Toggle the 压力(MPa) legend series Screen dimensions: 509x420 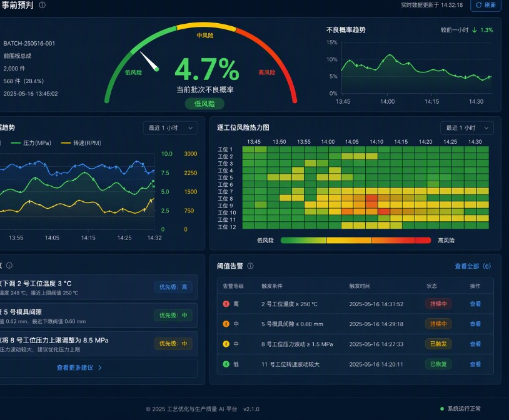click(31, 143)
